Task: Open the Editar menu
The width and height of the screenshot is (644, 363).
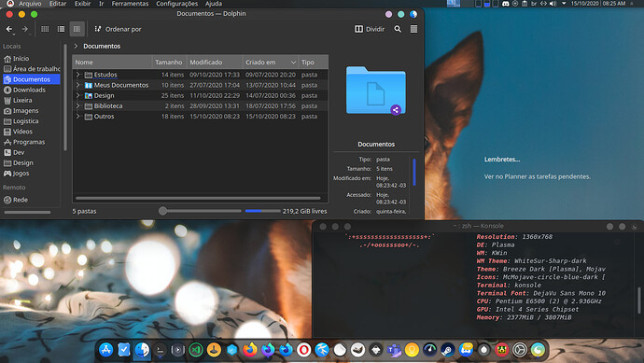Action: pyautogui.click(x=58, y=4)
